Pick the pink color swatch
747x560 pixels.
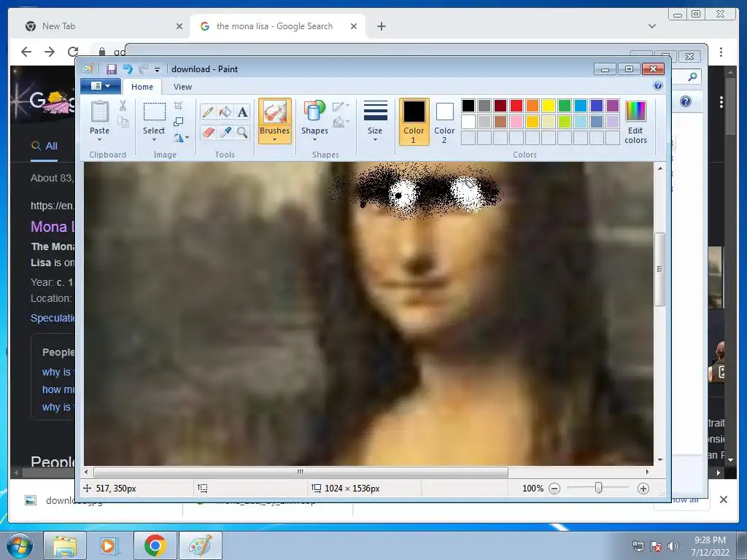(x=516, y=122)
